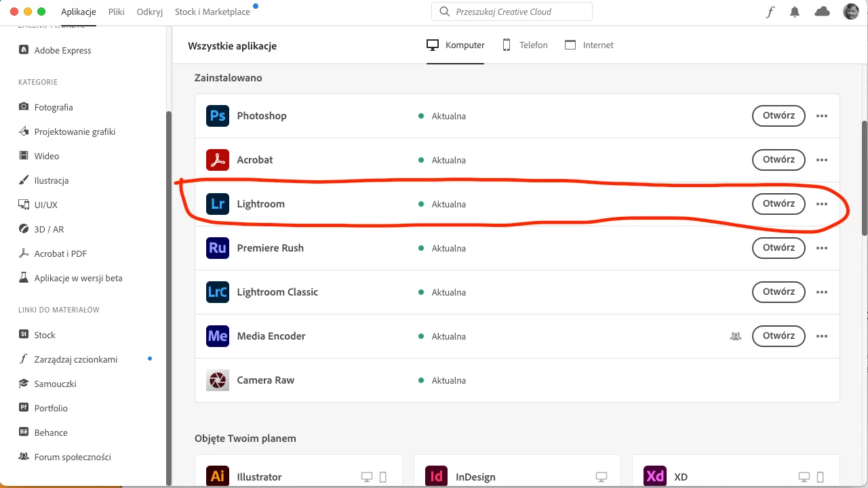Open more options for Lightroom
This screenshot has height=488, width=868.
click(x=822, y=204)
